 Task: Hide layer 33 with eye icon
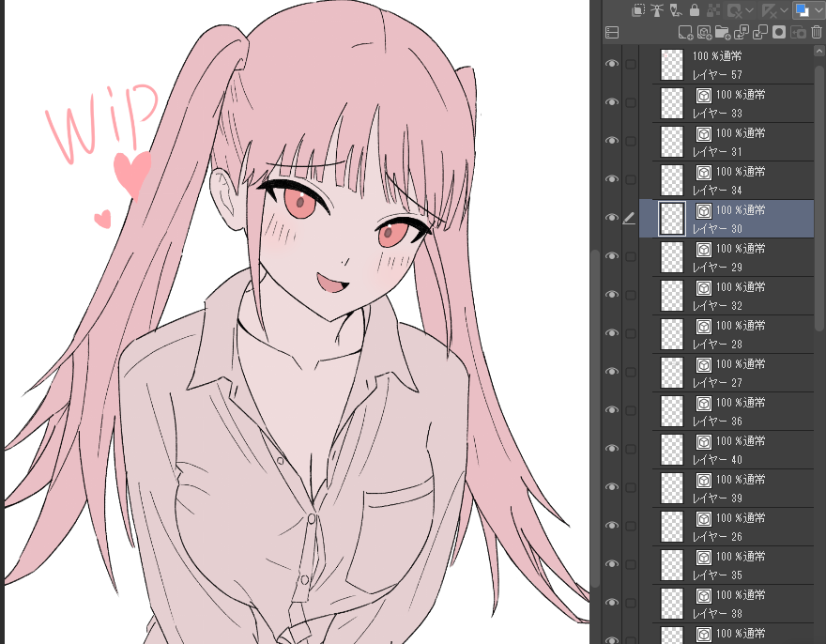click(x=612, y=102)
